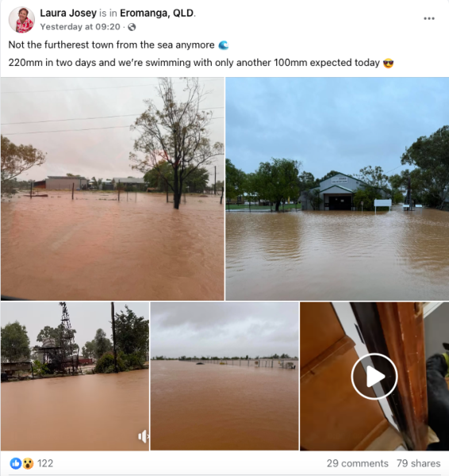Click the post text about 220mm rainfall

coord(194,63)
